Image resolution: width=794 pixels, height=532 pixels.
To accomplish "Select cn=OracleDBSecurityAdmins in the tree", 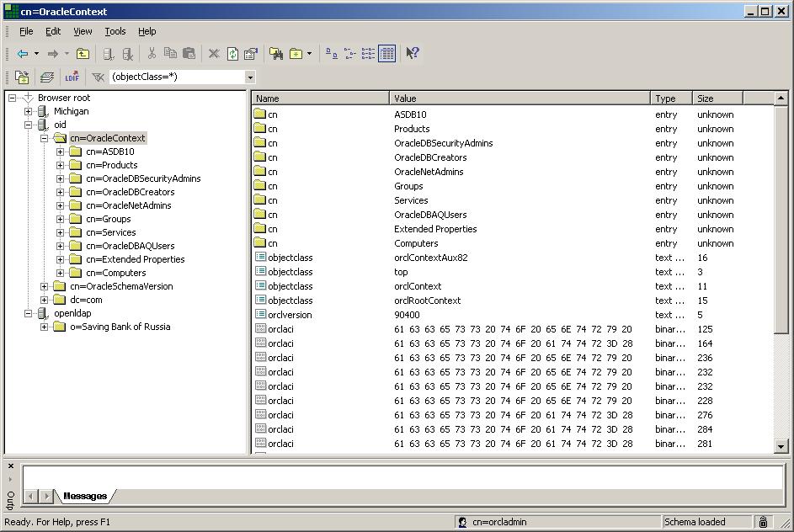I will coord(143,178).
